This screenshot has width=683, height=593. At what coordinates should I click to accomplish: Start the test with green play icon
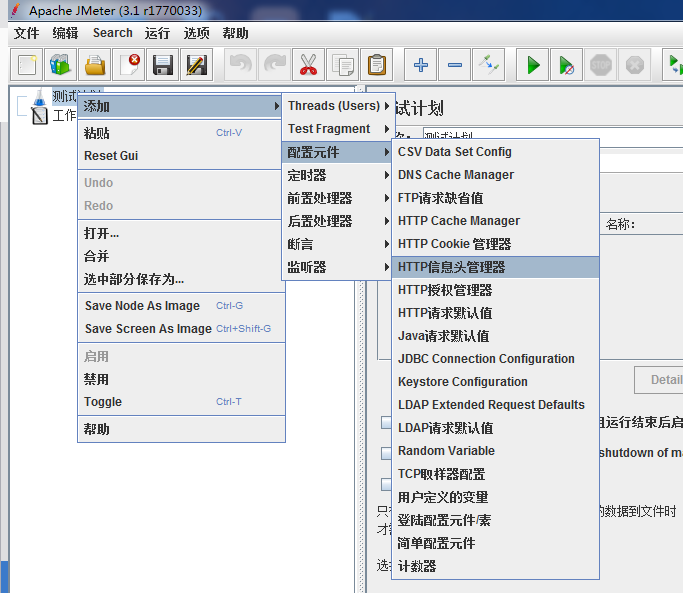[532, 65]
